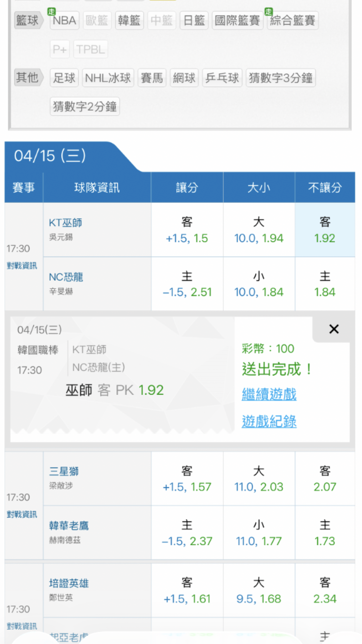Open the 乒乓球 category

[222, 78]
